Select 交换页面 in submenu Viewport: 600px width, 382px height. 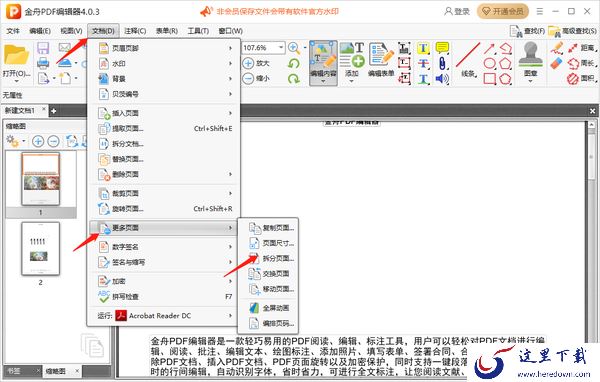(268, 274)
